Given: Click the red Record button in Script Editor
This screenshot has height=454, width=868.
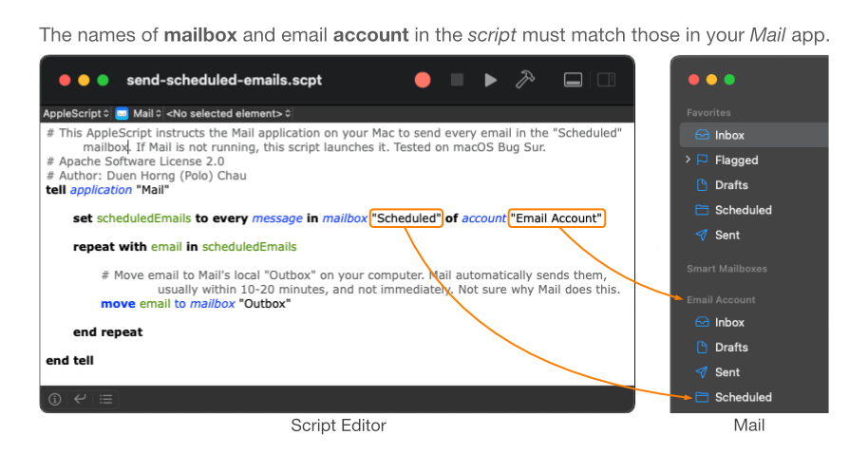Looking at the screenshot, I should pyautogui.click(x=423, y=81).
